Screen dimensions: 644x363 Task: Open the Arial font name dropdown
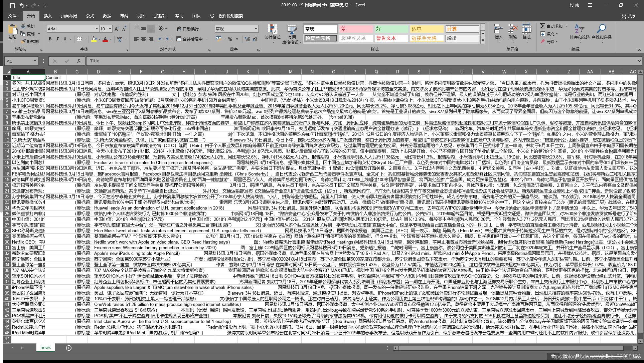coord(97,29)
